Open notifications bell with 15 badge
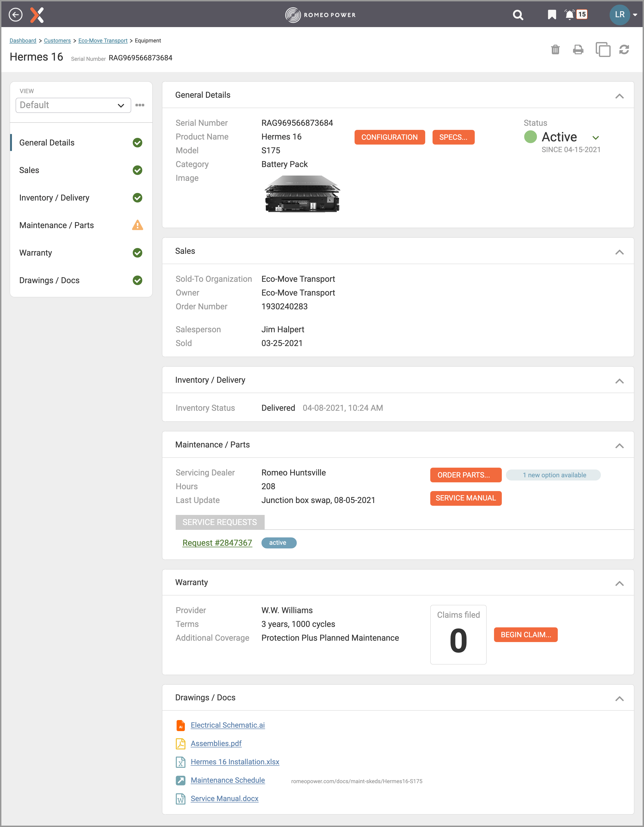644x827 pixels. 575,15
